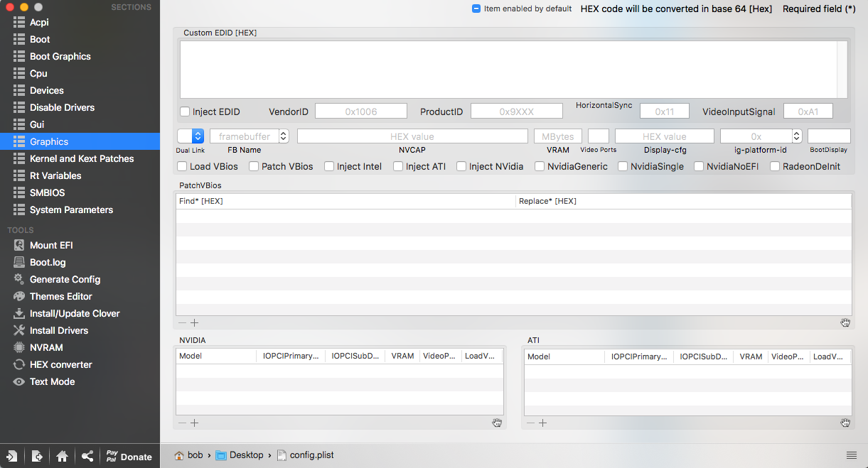The height and width of the screenshot is (468, 868).
Task: Toggle the Inject ATI checkbox
Action: pyautogui.click(x=398, y=166)
